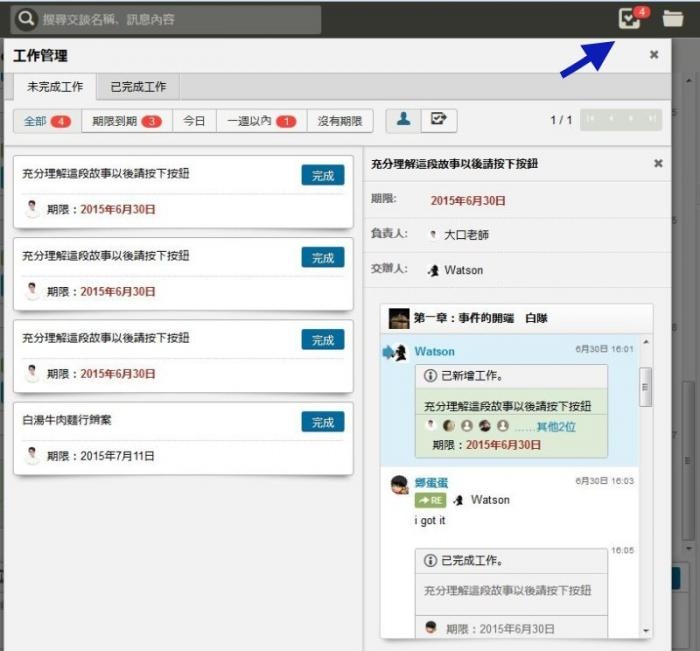The height and width of the screenshot is (651, 700).
Task: Open the folder icon in top bar
Action: coord(673,19)
